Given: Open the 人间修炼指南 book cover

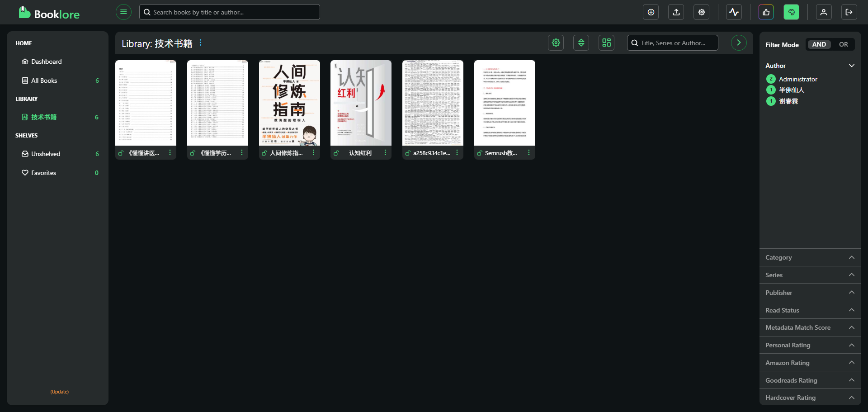Looking at the screenshot, I should (289, 103).
